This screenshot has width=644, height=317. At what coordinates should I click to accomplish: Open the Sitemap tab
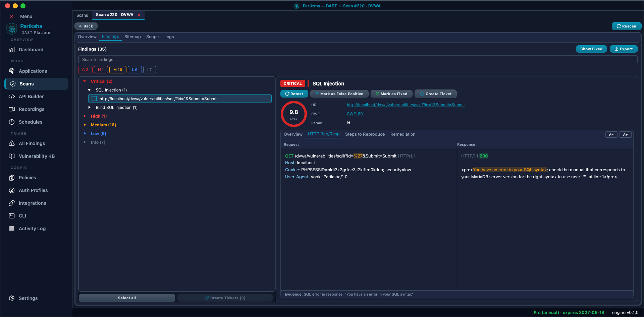point(132,37)
